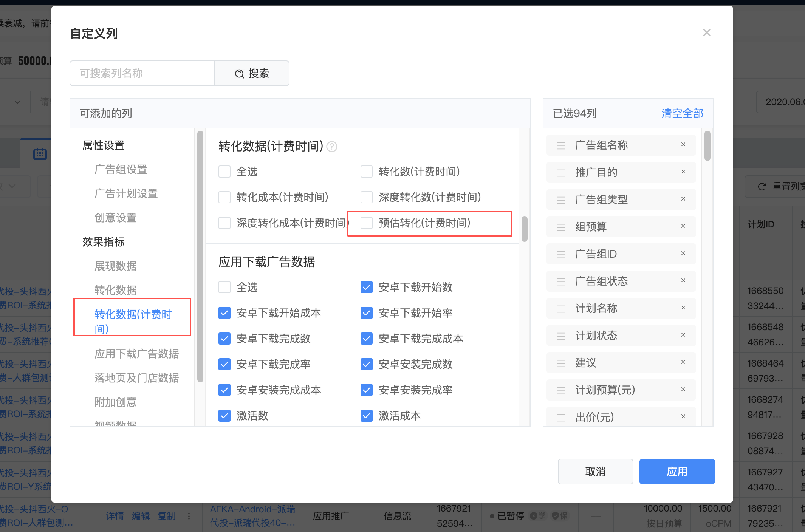Screen dimensions: 805x532
Task: Check 深度转化成本(计费时间) checkbox
Action: [224, 223]
